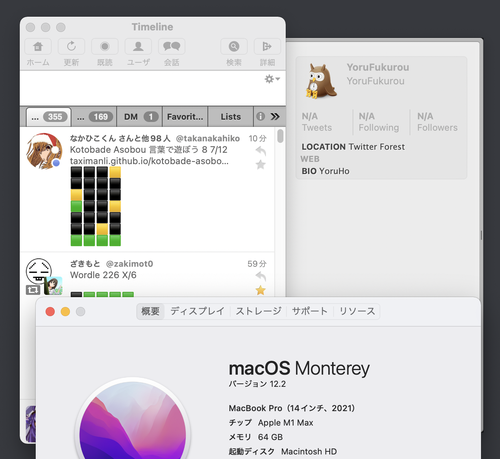This screenshot has height=459, width=500.
Task: Click the timeline vertical scrollbar
Action: point(280,136)
